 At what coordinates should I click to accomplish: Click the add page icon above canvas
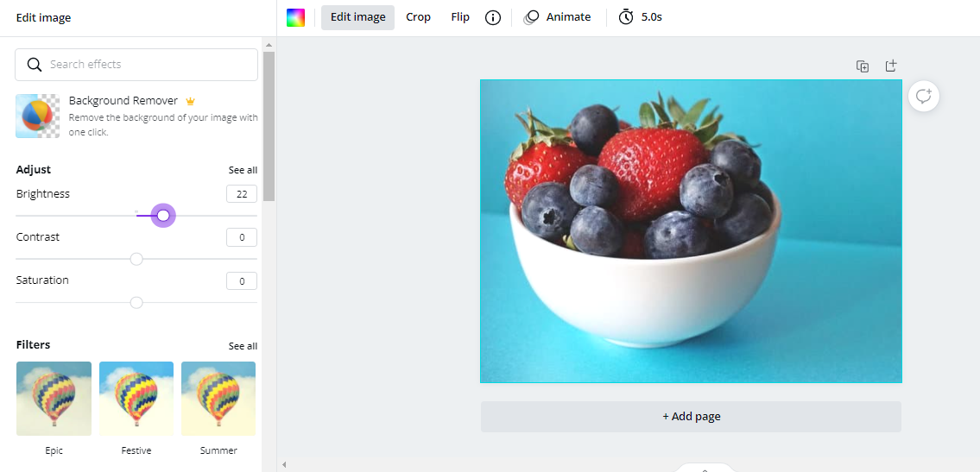pyautogui.click(x=891, y=66)
